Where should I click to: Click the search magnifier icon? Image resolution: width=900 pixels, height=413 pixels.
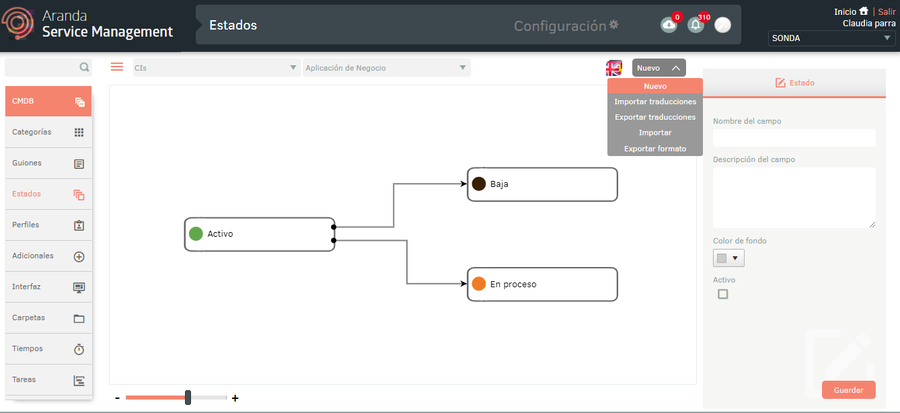(x=84, y=68)
